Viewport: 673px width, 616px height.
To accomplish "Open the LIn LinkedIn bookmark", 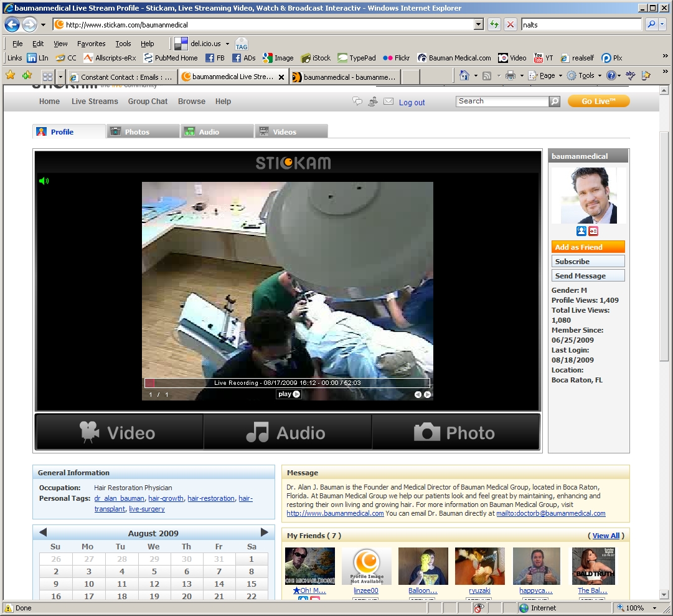I will 37,58.
